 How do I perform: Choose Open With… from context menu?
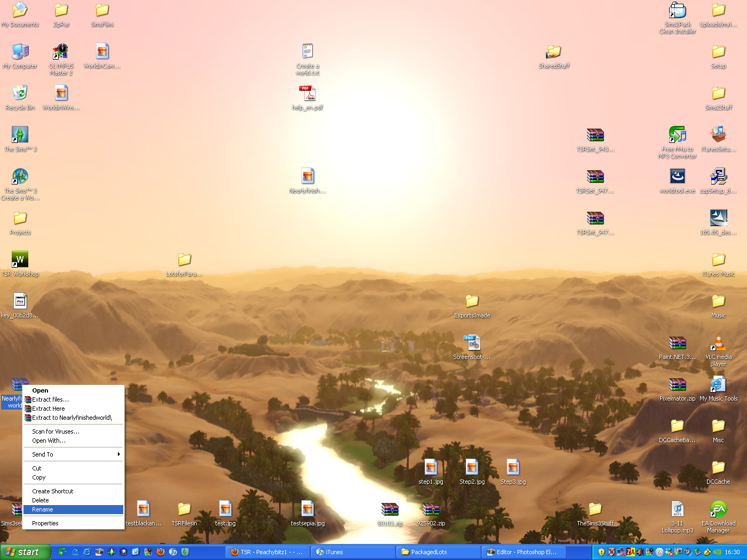click(x=49, y=441)
